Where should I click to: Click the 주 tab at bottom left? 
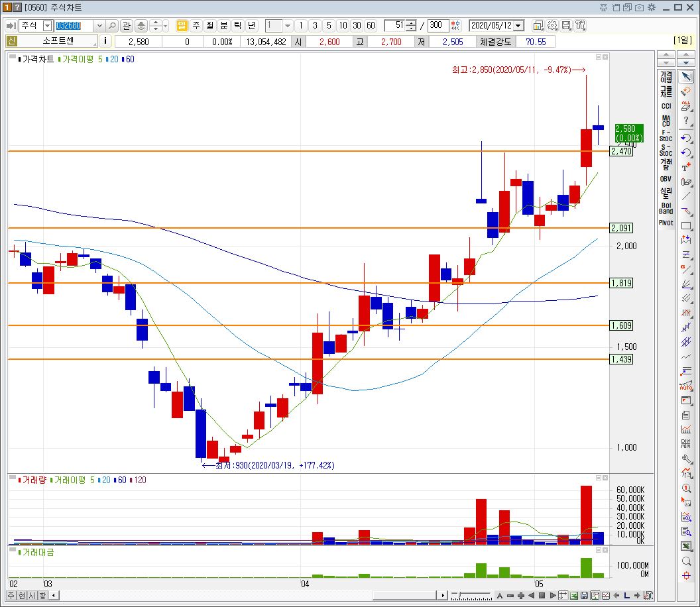coord(11,595)
